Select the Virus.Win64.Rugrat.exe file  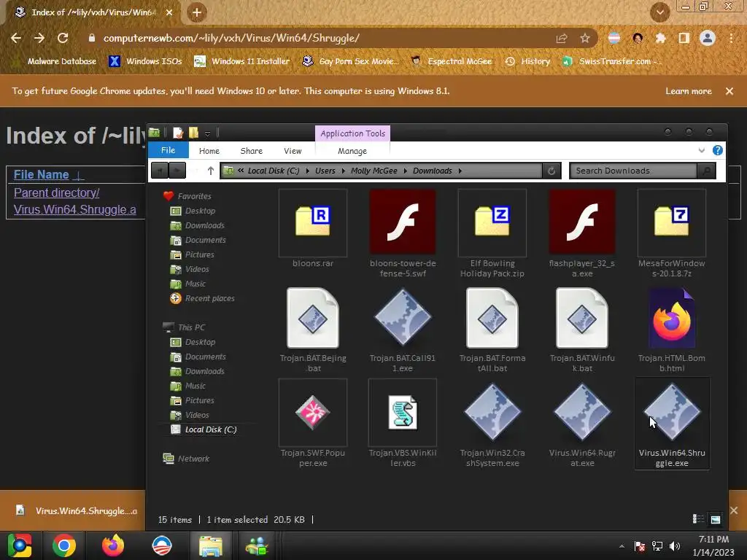point(581,424)
